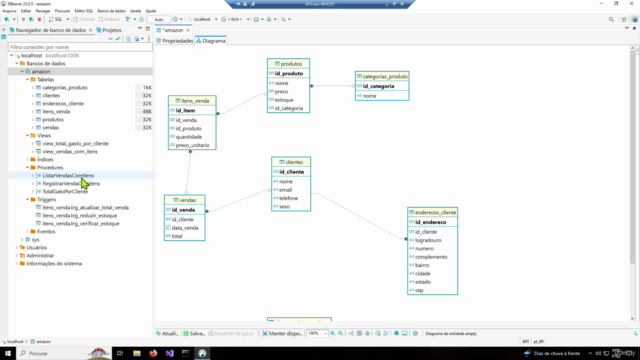Click the diagram vertical scrollbar
The image size is (640, 360).
633,157
